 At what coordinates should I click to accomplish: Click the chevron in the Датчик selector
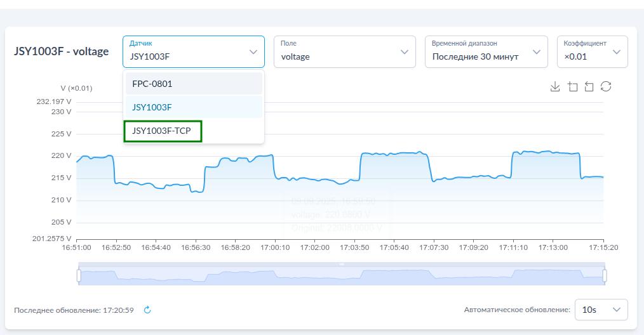click(x=253, y=52)
